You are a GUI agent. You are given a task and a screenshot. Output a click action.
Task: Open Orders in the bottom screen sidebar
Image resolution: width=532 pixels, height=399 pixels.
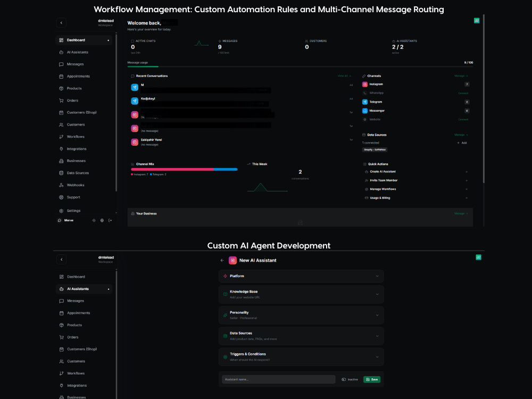tap(84, 337)
